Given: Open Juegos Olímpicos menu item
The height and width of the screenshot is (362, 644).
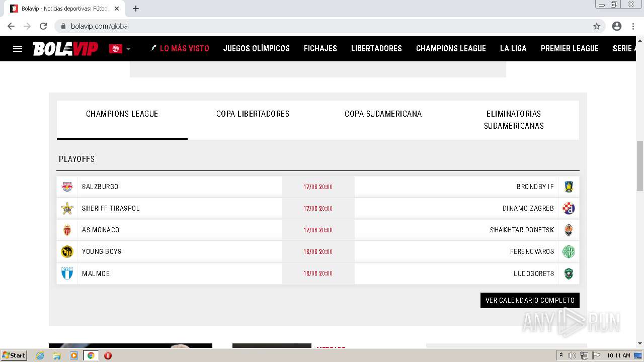Looking at the screenshot, I should (257, 49).
